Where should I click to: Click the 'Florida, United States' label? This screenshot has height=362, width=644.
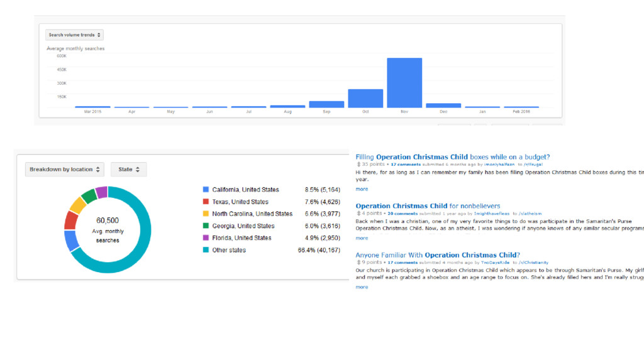coord(241,238)
